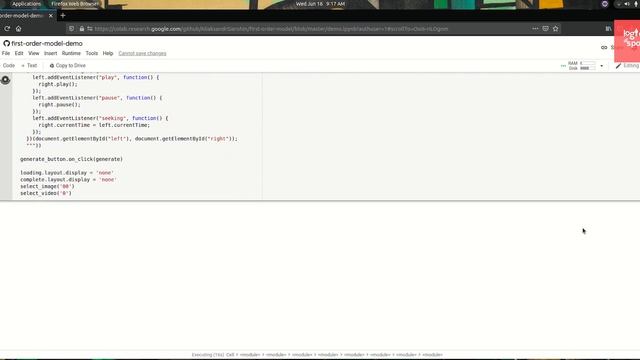
Task: Open the Insert menu
Action: pos(50,53)
